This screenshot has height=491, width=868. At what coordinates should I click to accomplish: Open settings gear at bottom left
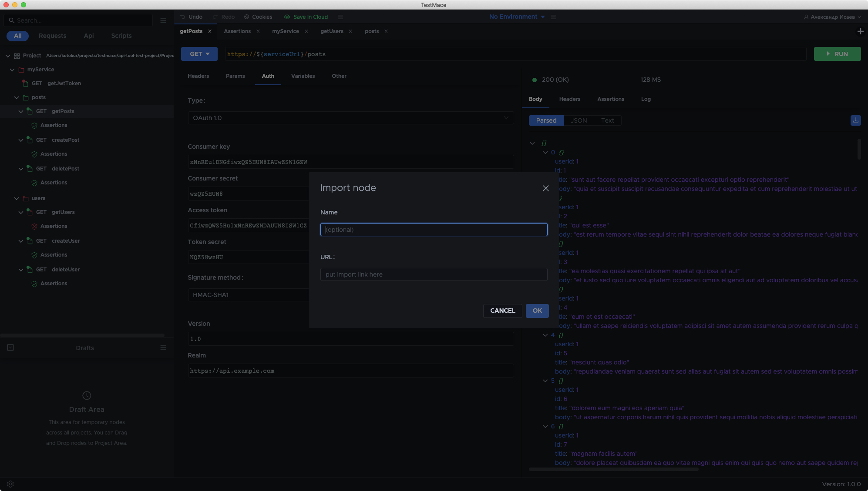click(10, 484)
